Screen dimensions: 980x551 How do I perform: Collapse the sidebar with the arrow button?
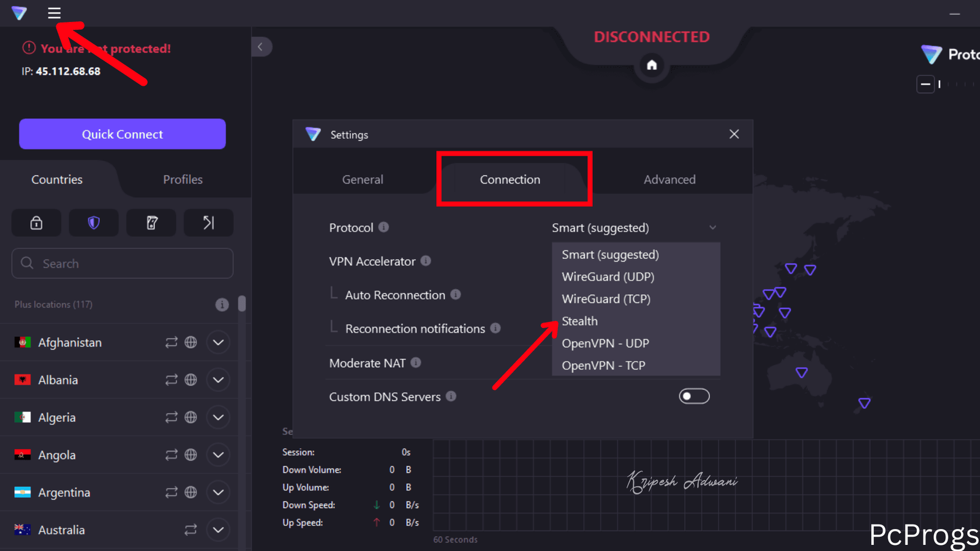point(261,47)
